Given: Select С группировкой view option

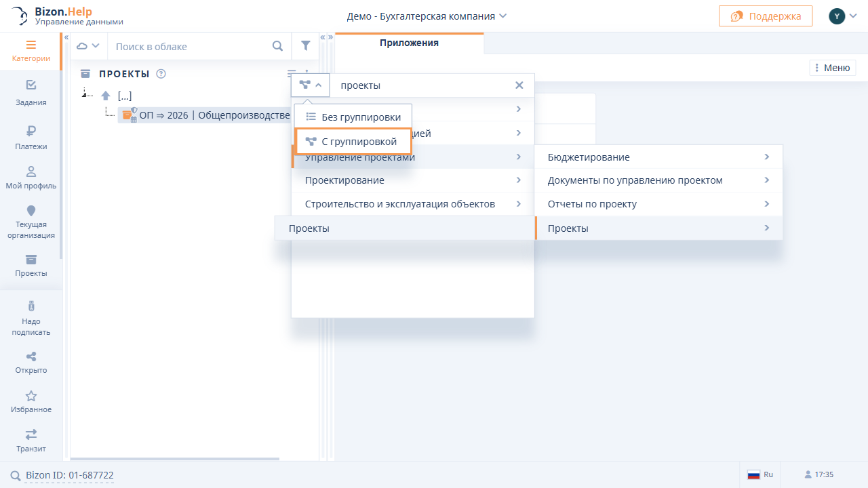Looking at the screenshot, I should [353, 142].
